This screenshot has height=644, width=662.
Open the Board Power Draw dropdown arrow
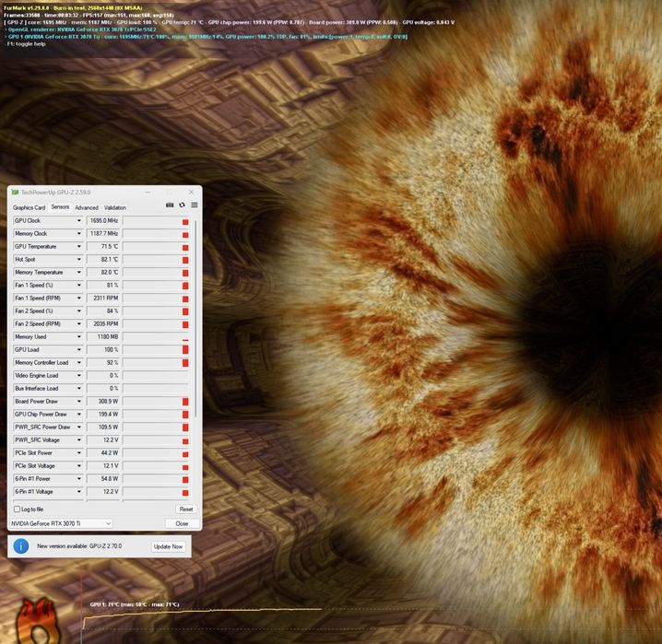click(x=79, y=401)
